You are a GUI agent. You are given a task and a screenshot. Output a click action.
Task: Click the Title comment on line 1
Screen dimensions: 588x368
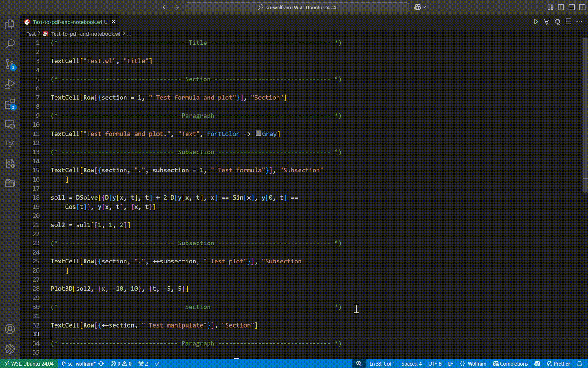(196, 43)
